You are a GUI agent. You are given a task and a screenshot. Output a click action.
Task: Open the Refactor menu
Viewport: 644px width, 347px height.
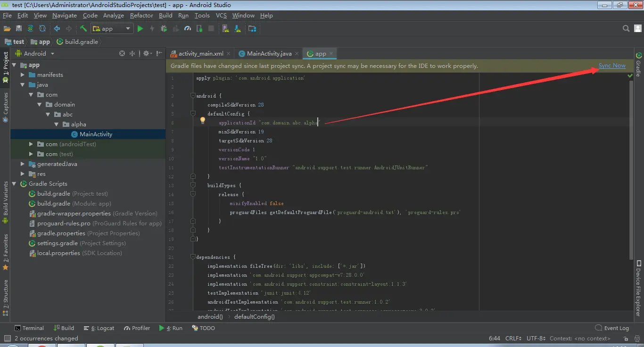(141, 16)
